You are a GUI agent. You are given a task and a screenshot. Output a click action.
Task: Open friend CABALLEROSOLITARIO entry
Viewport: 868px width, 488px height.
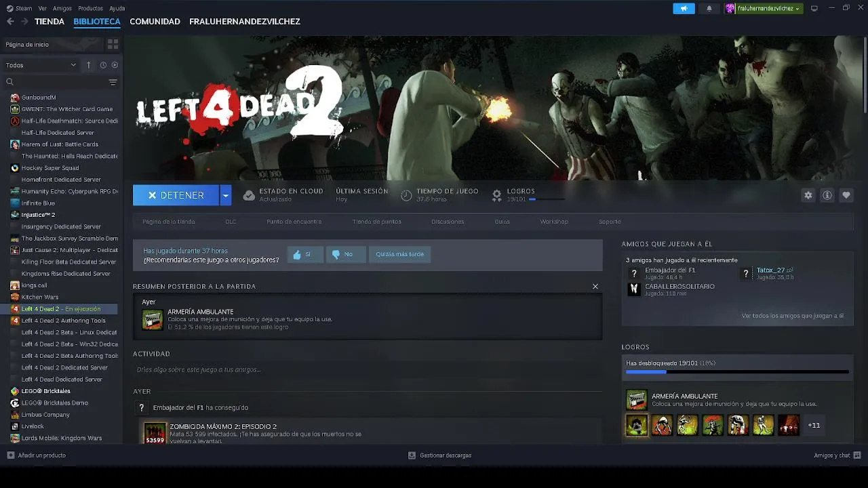671,289
